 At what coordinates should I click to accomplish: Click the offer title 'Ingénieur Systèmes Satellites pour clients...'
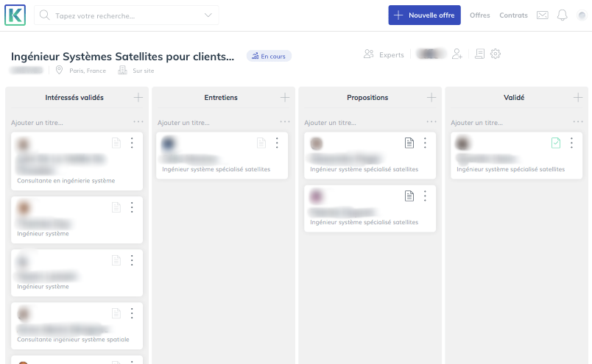click(x=123, y=57)
